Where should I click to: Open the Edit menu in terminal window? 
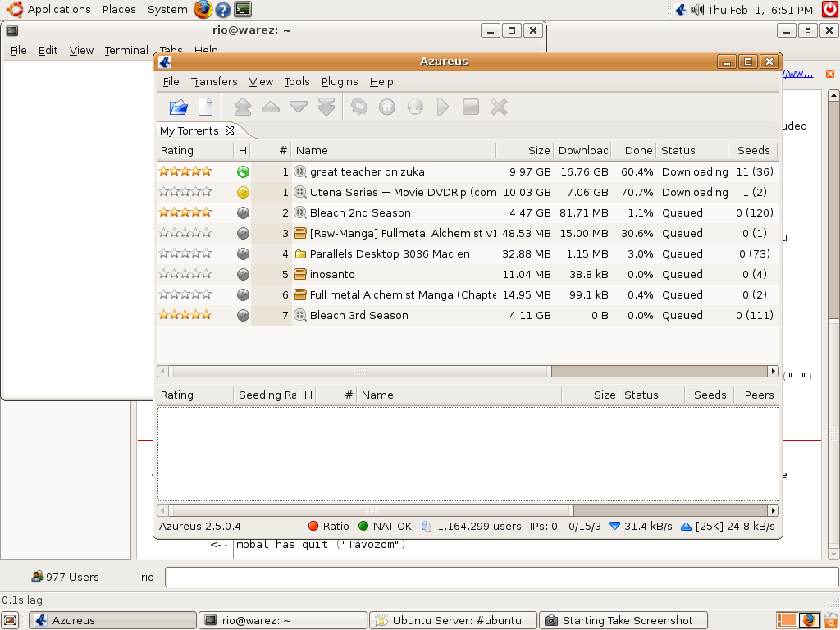click(x=48, y=50)
